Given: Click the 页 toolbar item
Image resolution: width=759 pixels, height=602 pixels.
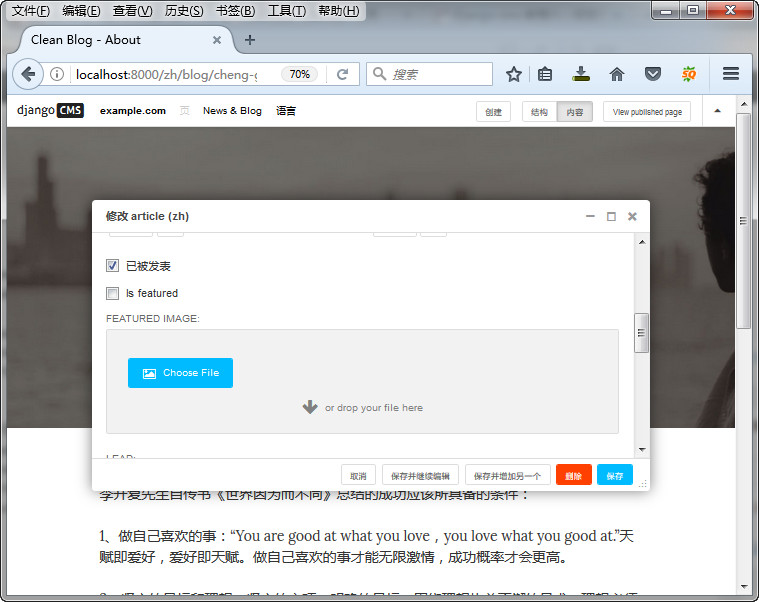Looking at the screenshot, I should coord(184,111).
